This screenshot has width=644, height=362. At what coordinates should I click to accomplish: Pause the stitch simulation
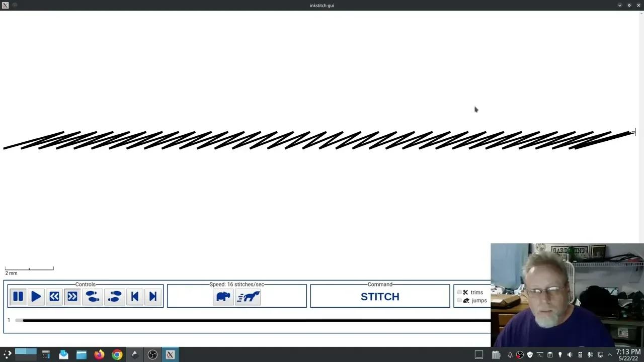point(18,297)
